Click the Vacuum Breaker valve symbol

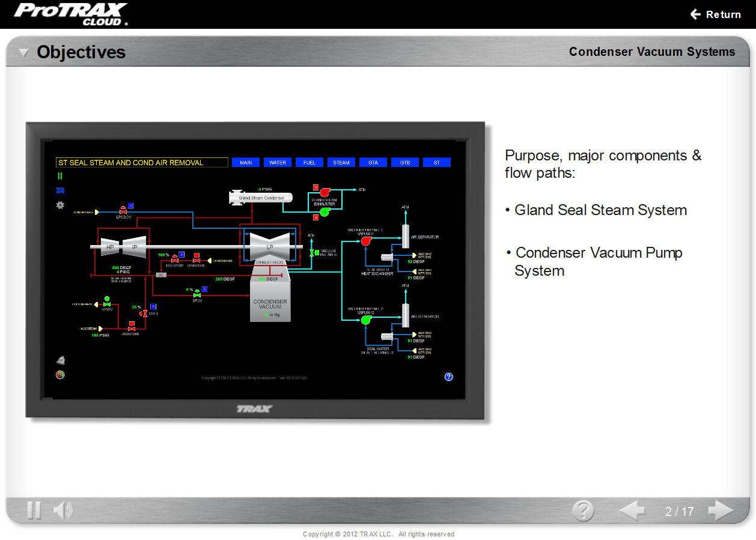tap(312, 252)
